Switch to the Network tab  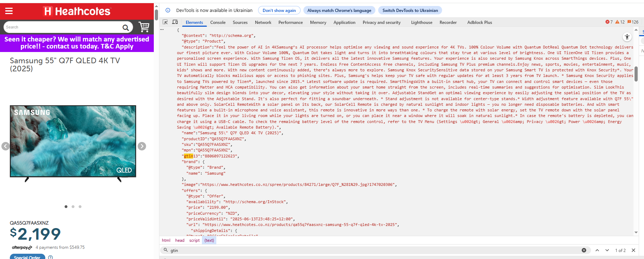pyautogui.click(x=263, y=22)
